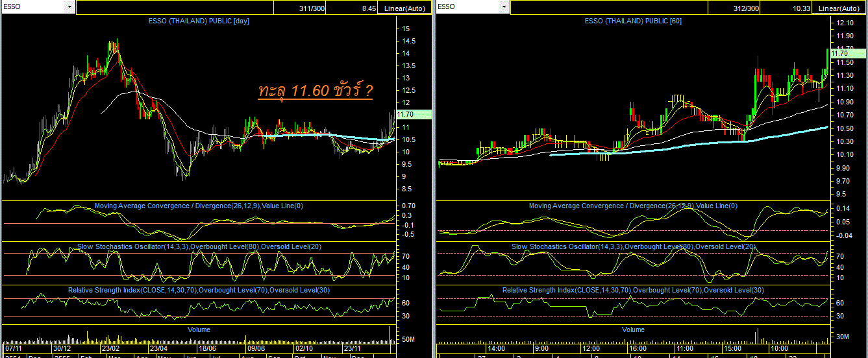Click the 8.45 price value in the header
The height and width of the screenshot is (358, 868).
point(369,8)
